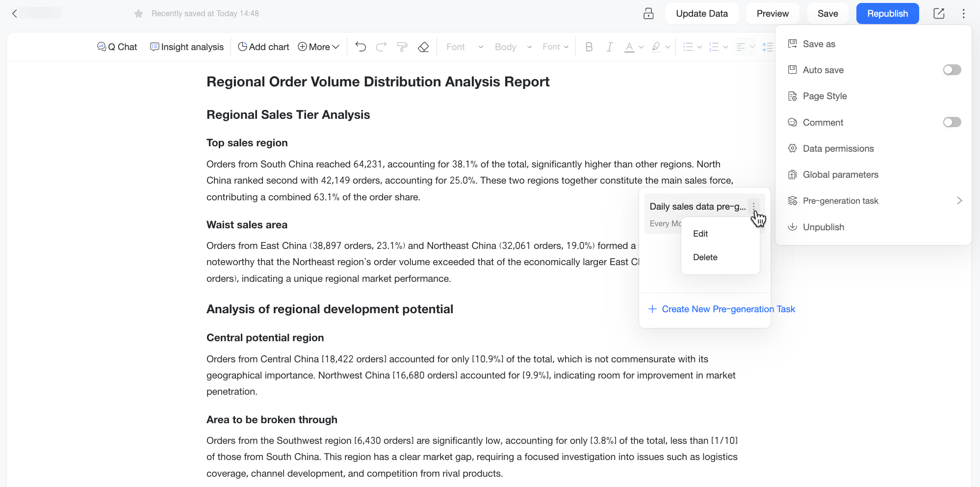Image resolution: width=980 pixels, height=487 pixels.
Task: Expand bulleted list style arrow
Action: 699,47
